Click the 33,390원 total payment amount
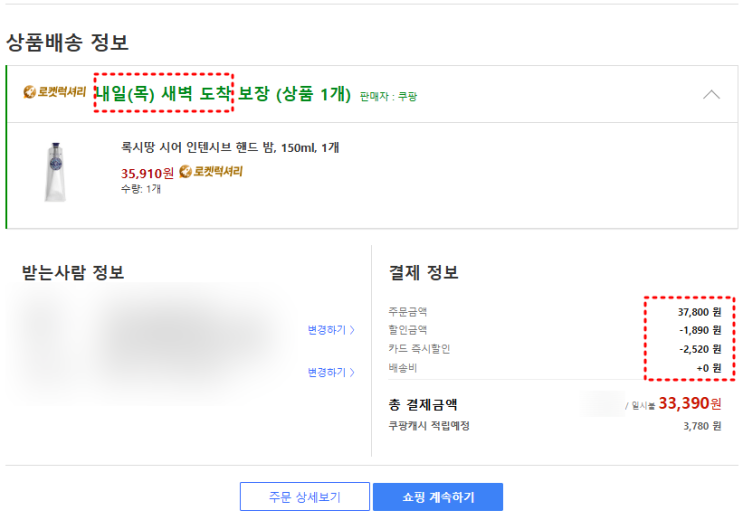The width and height of the screenshot is (743, 520). (x=689, y=404)
